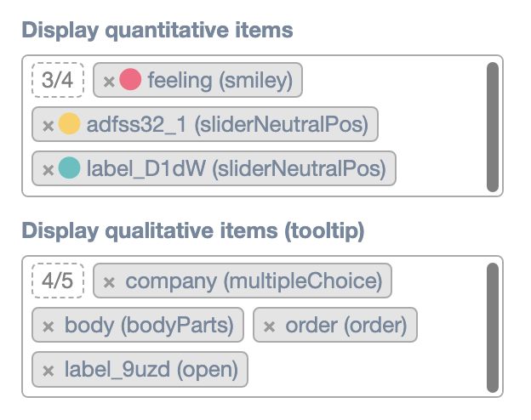This screenshot has width=531, height=420.
Task: Select the feeling (smiley) item label
Action: point(220,81)
